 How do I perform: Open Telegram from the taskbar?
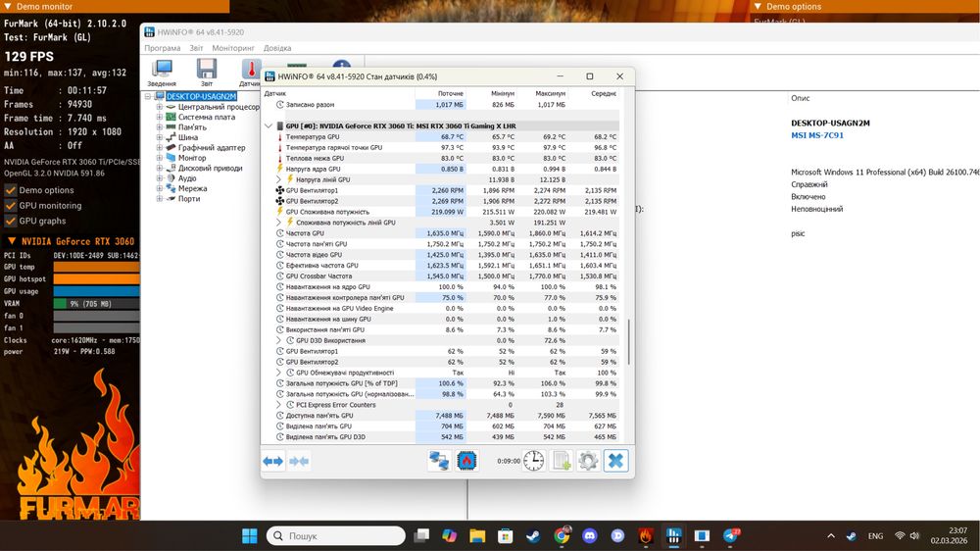click(731, 536)
